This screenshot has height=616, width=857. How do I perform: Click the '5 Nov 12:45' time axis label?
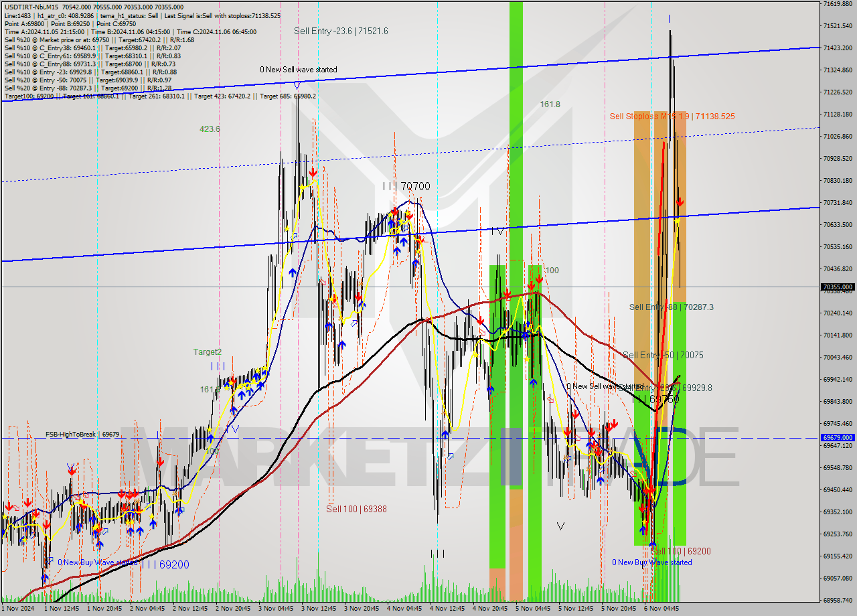click(574, 609)
